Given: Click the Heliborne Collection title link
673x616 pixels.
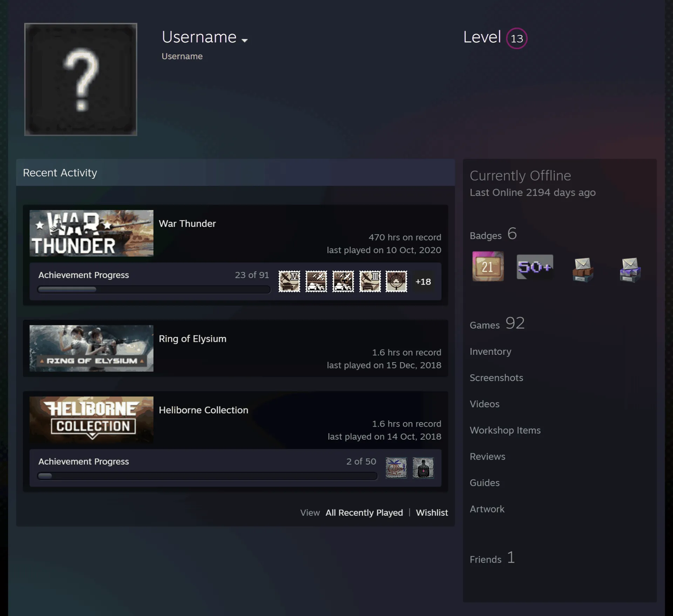Looking at the screenshot, I should (x=203, y=410).
